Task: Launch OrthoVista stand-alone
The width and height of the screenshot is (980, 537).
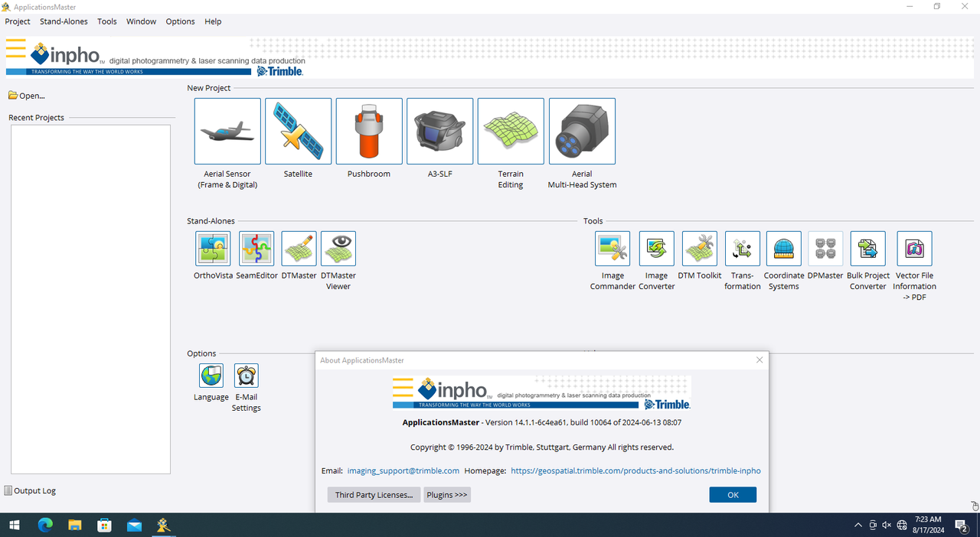Action: tap(213, 249)
